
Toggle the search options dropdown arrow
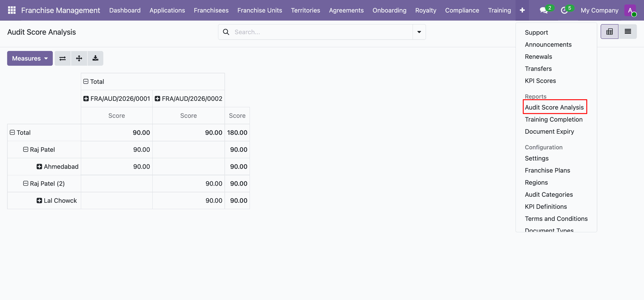click(419, 32)
